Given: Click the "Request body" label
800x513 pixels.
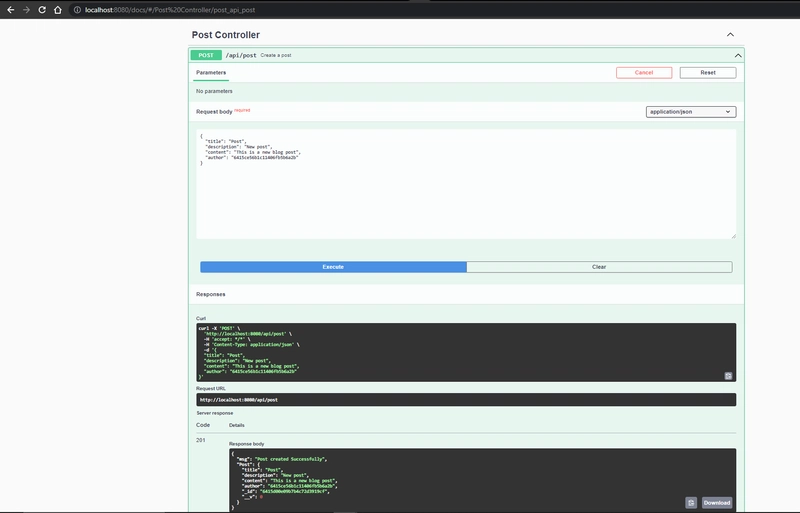Looking at the screenshot, I should pyautogui.click(x=214, y=111).
